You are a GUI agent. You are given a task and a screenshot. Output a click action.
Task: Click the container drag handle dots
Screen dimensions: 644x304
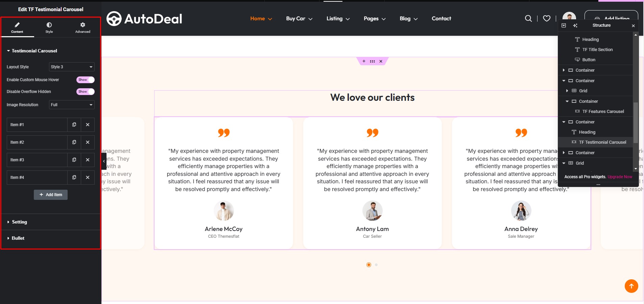372,61
